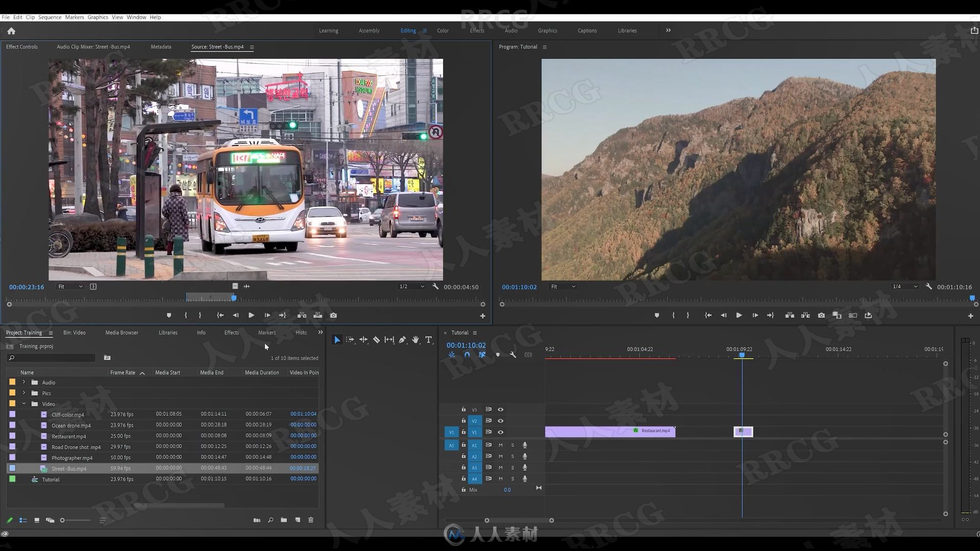
Task: Toggle timeline Snap magnet icon
Action: (467, 355)
